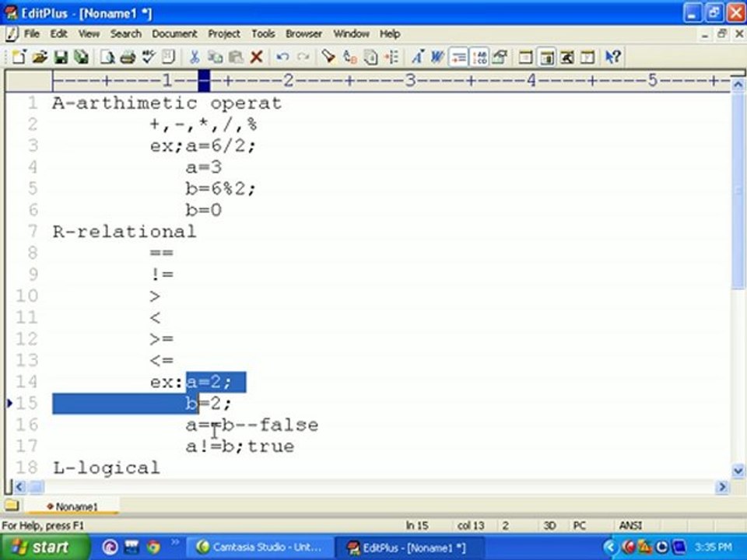Place cursor on 'R-relational' text
This screenshot has width=747, height=560.
124,232
